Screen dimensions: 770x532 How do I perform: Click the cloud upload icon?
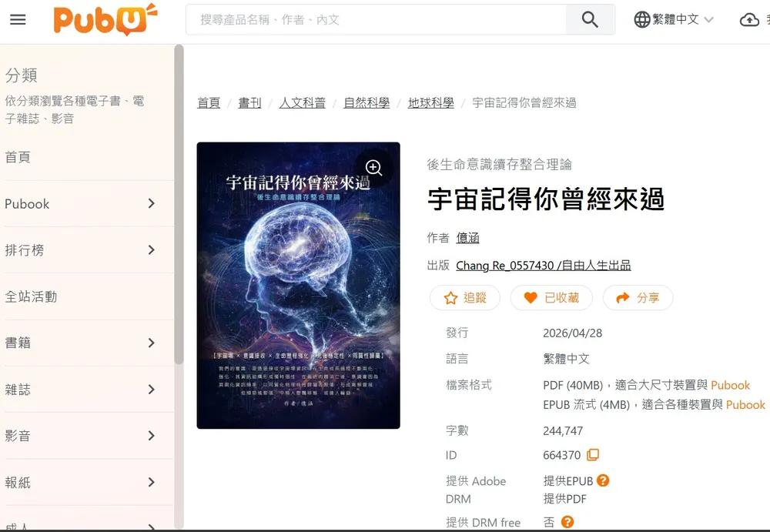(749, 20)
